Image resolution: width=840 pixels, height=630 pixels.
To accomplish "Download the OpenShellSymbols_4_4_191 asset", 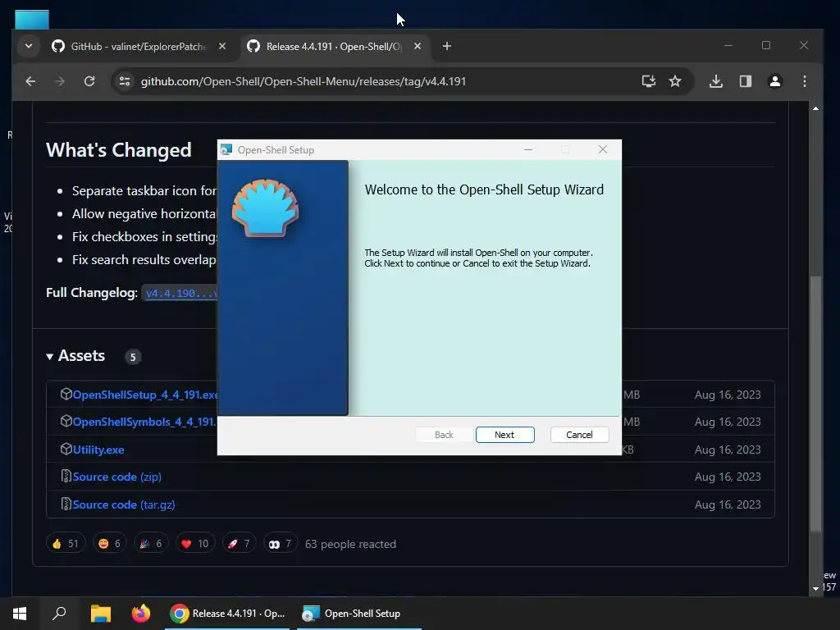I will coord(144,422).
